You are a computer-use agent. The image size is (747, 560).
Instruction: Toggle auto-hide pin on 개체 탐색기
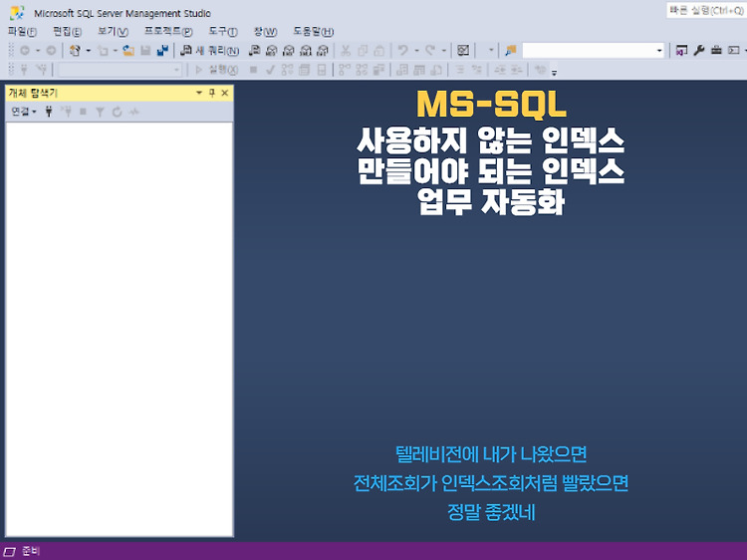click(x=212, y=93)
